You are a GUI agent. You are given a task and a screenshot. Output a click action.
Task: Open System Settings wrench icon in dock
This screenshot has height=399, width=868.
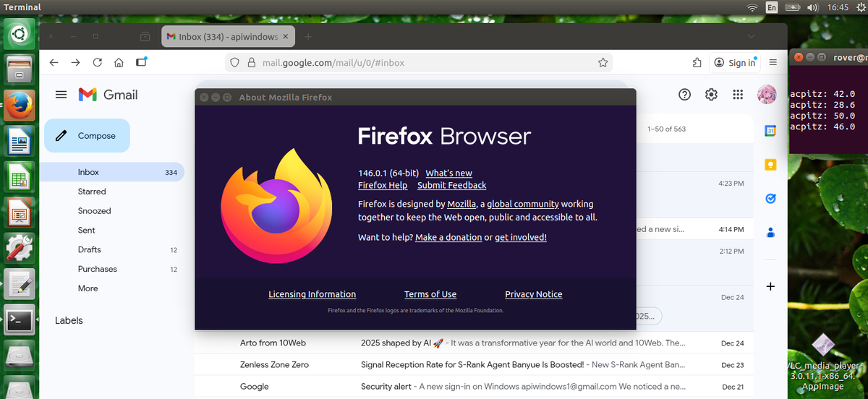(x=20, y=247)
